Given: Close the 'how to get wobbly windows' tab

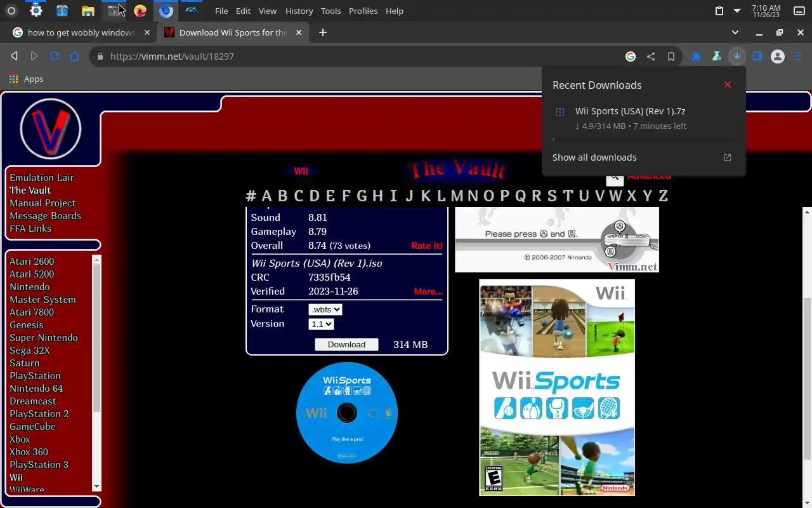Looking at the screenshot, I should pos(147,32).
